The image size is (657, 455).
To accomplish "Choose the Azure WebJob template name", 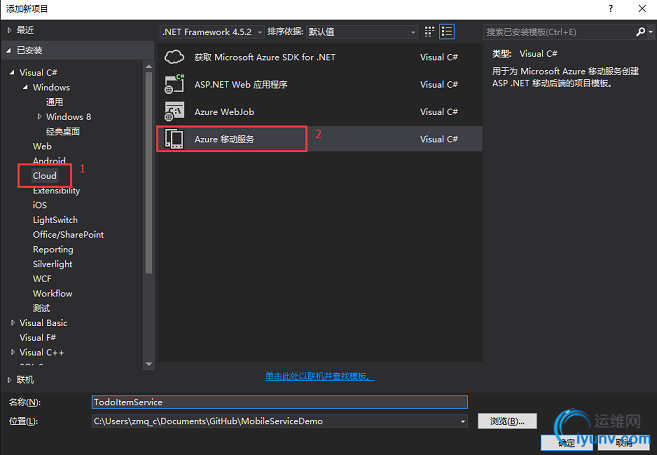I will point(224,112).
